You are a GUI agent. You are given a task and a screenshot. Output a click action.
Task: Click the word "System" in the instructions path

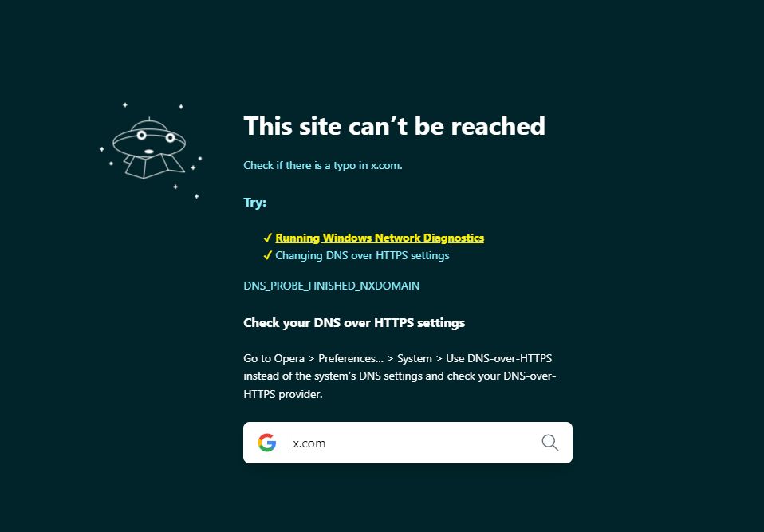415,358
